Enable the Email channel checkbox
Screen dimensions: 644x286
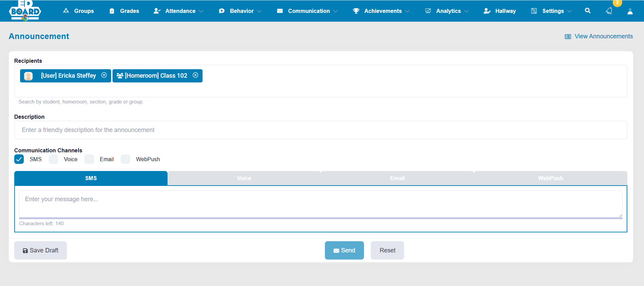click(89, 159)
